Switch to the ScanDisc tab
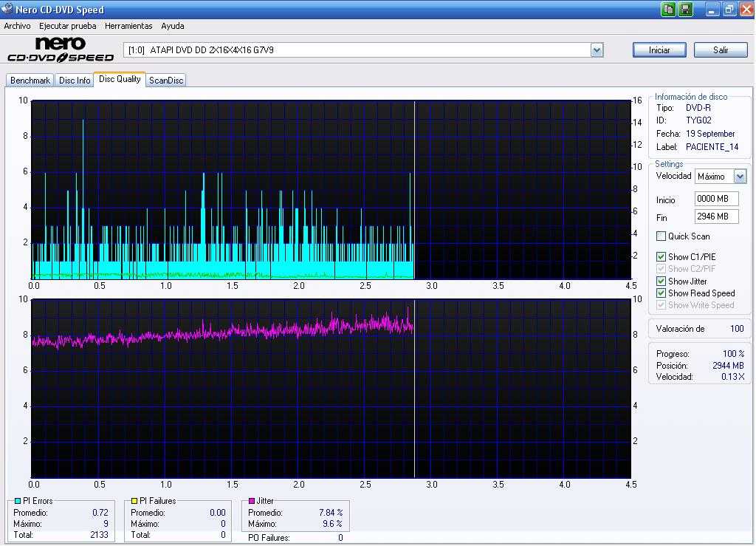The width and height of the screenshot is (756, 546). (x=165, y=81)
